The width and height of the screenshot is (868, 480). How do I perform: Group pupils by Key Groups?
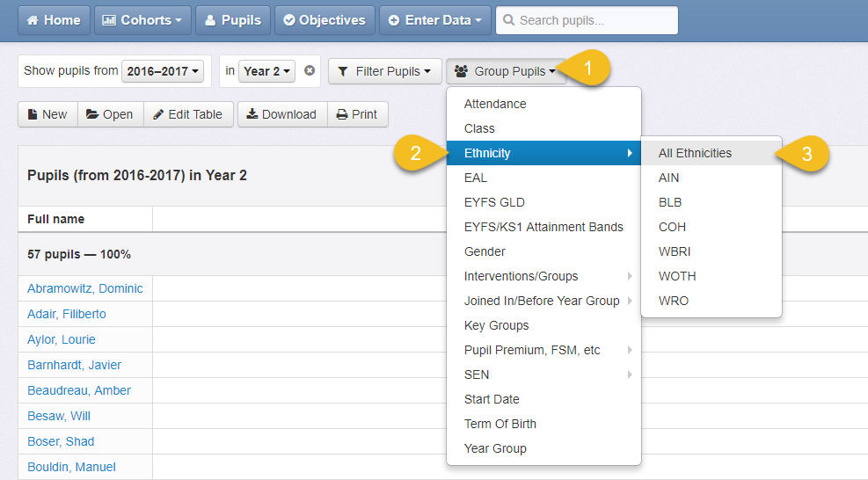point(543,325)
